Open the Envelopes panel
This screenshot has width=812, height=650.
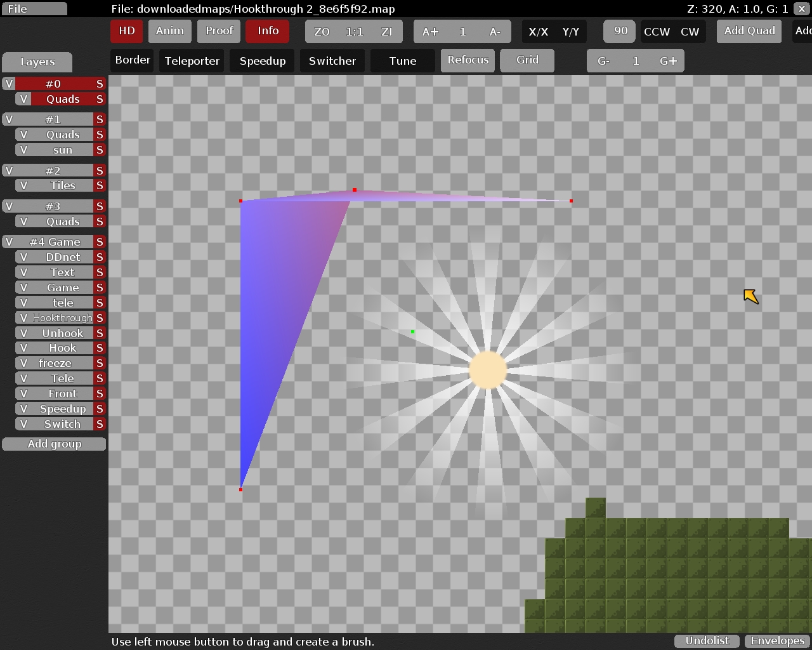(777, 641)
